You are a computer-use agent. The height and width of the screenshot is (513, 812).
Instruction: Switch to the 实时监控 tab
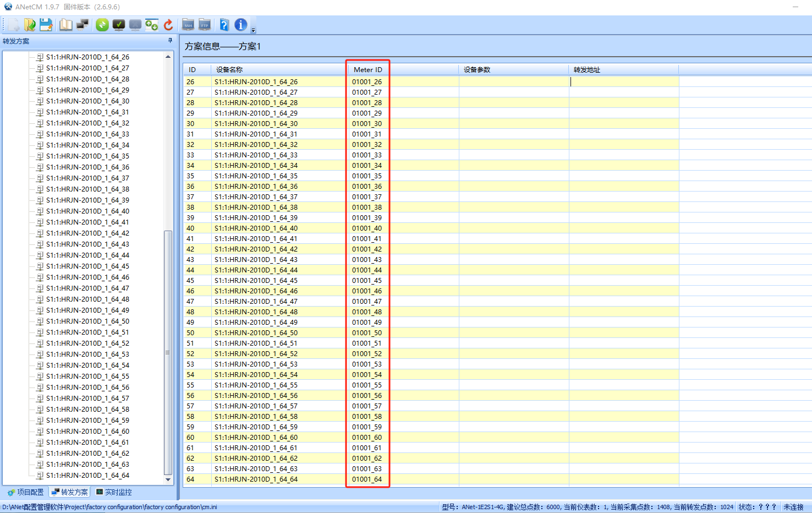tap(114, 492)
